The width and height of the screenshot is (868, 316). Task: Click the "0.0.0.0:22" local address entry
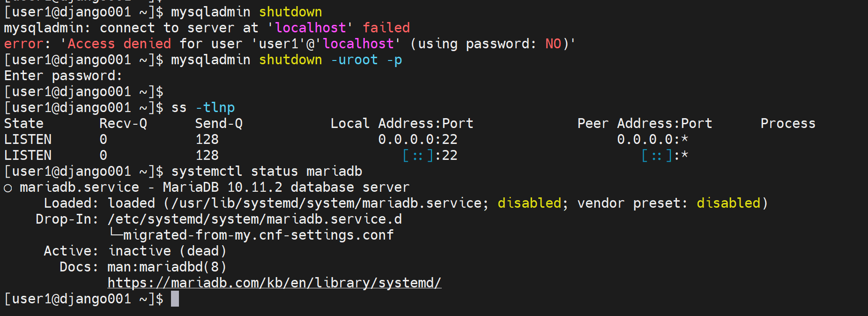click(x=417, y=140)
